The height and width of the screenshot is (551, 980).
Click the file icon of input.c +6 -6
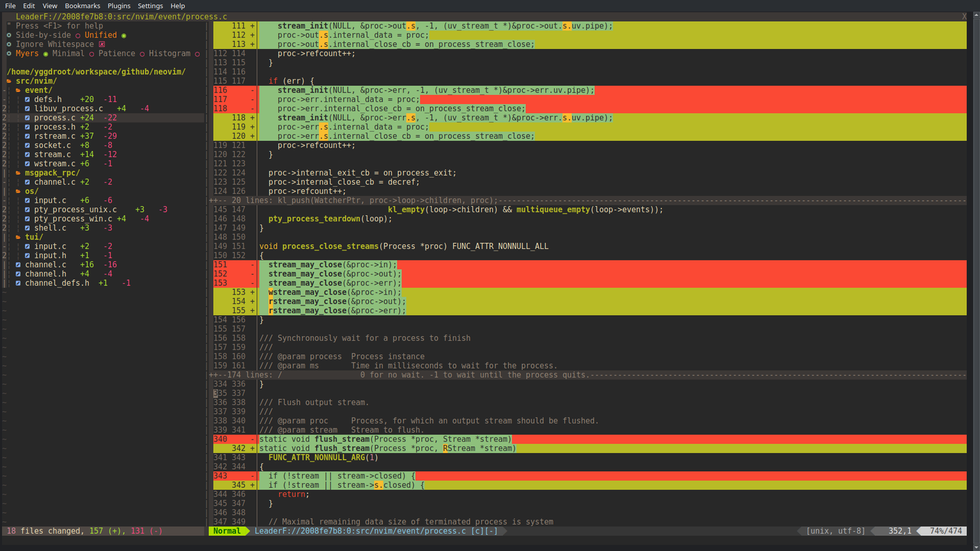[28, 201]
